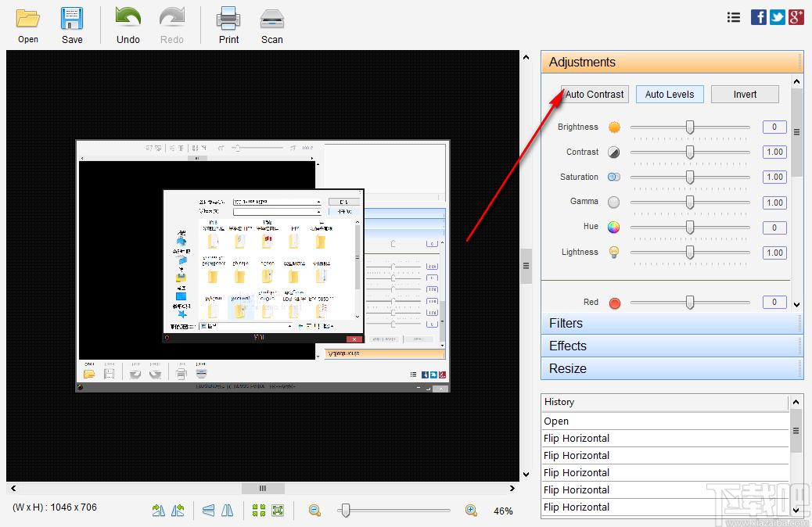Focus the Hue value field
This screenshot has height=527, width=812.
tap(774, 228)
